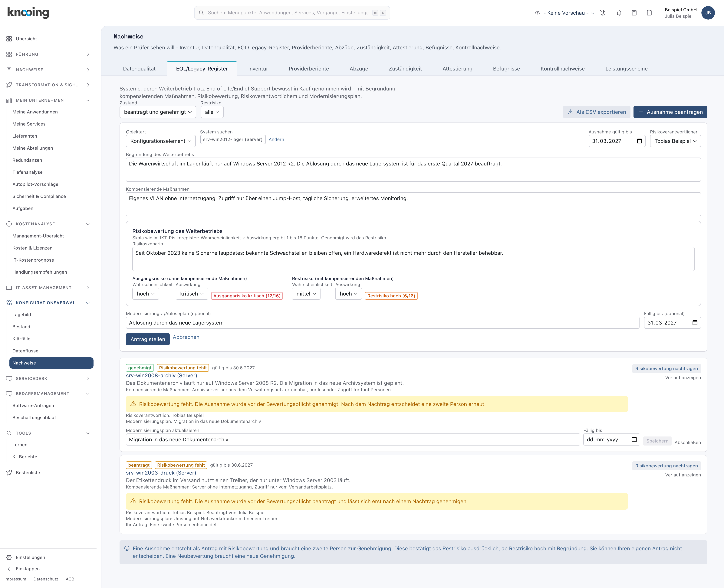Viewport: 724px width, 588px height.
Task: Click the Einklappen collapse arrow
Action: coord(9,569)
